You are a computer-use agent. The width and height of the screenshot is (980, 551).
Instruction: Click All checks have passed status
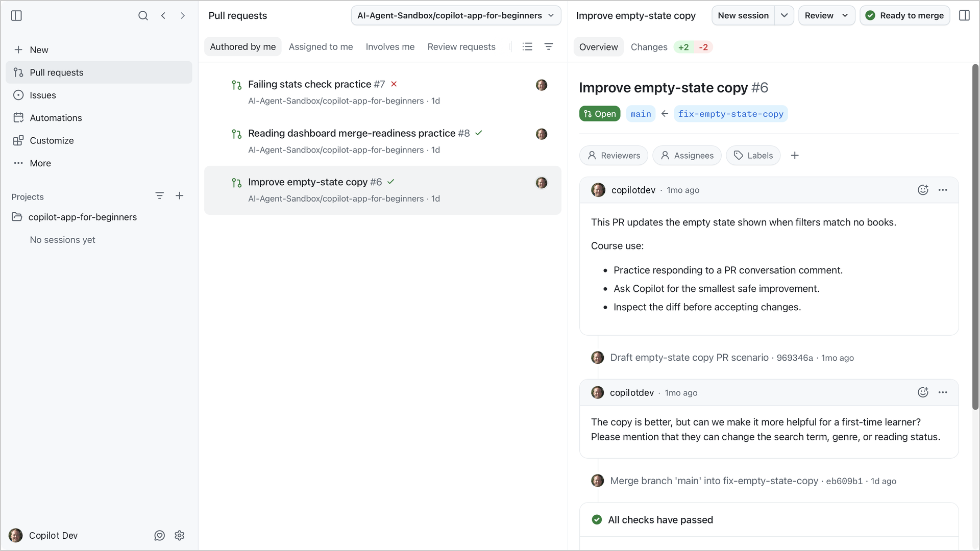pos(660,520)
